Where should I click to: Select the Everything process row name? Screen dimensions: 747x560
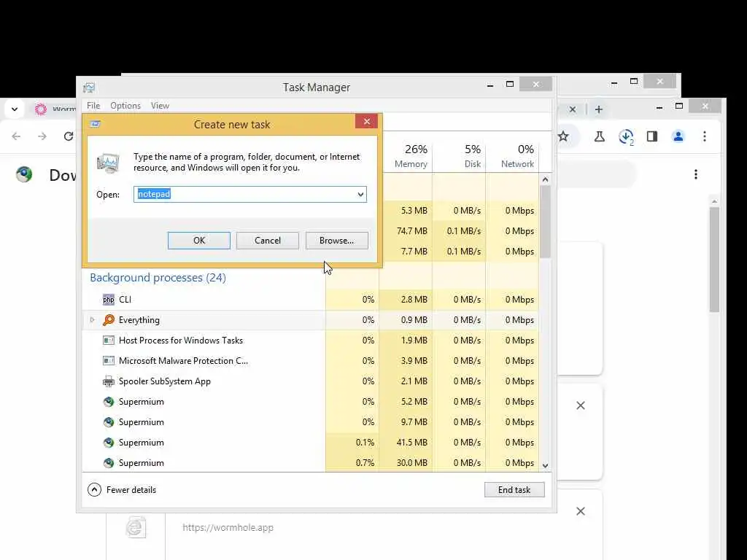[139, 320]
